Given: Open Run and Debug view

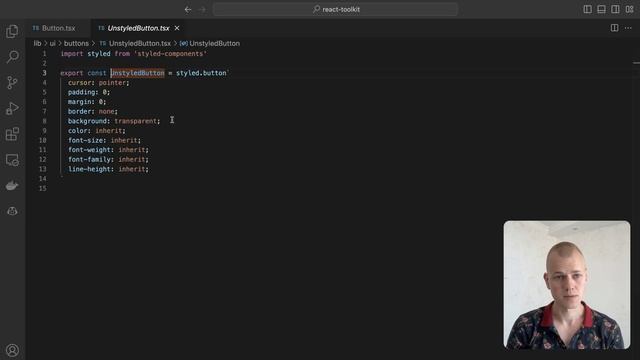Looking at the screenshot, I should 12,109.
